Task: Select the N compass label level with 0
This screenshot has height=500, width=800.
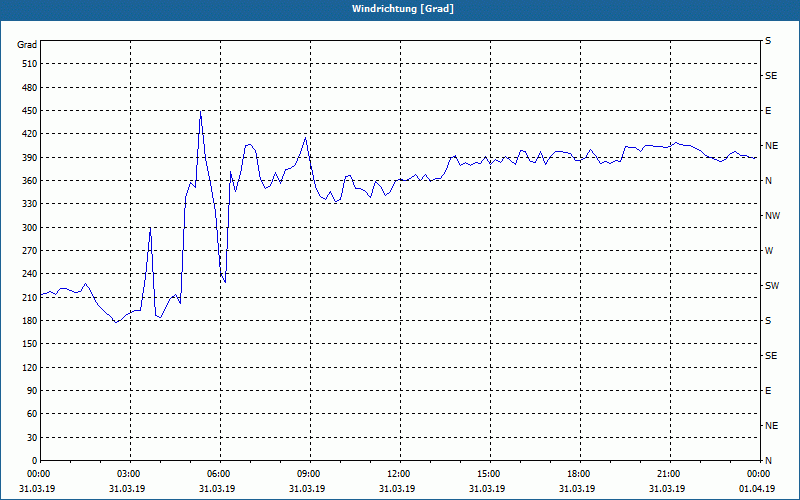Action: [768, 461]
